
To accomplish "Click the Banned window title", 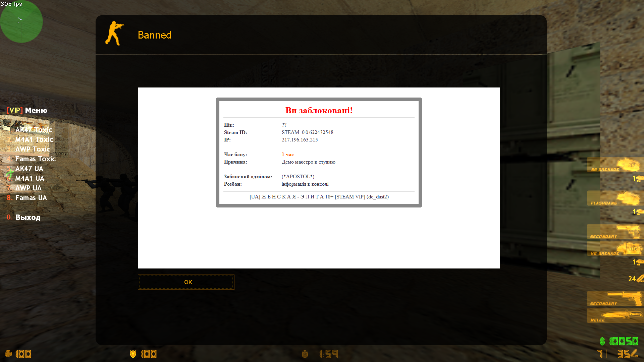I will click(155, 35).
